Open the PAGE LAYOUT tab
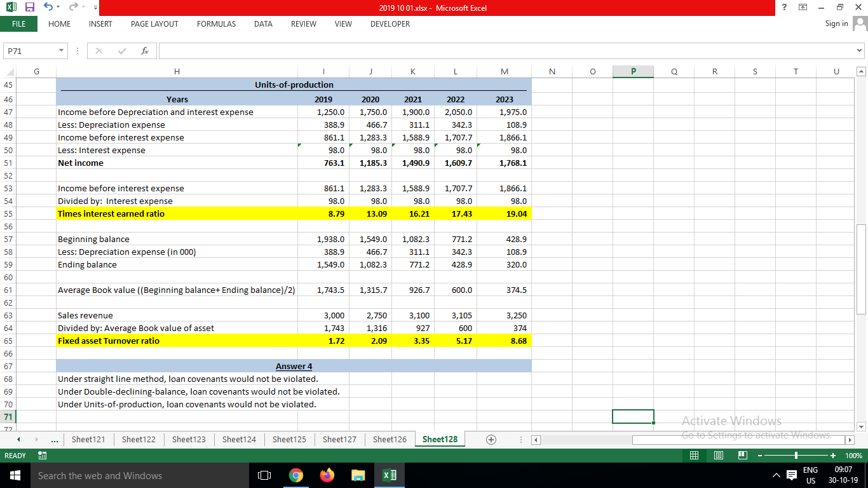 (154, 24)
